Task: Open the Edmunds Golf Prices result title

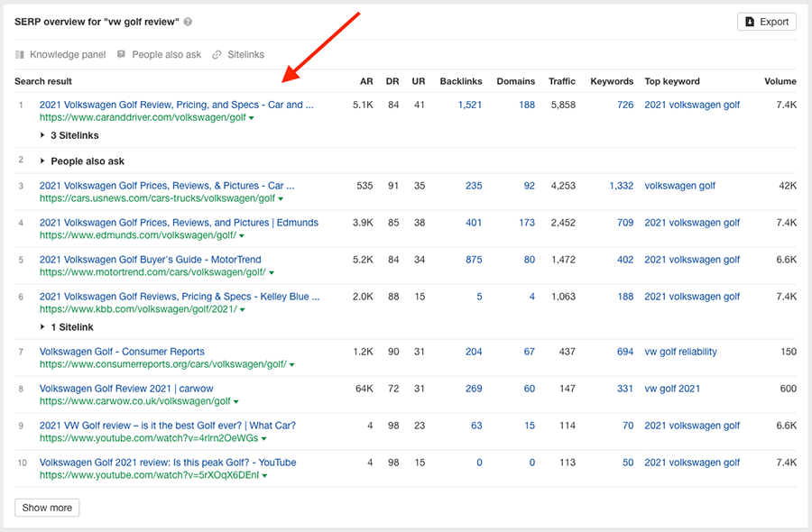Action: click(179, 223)
